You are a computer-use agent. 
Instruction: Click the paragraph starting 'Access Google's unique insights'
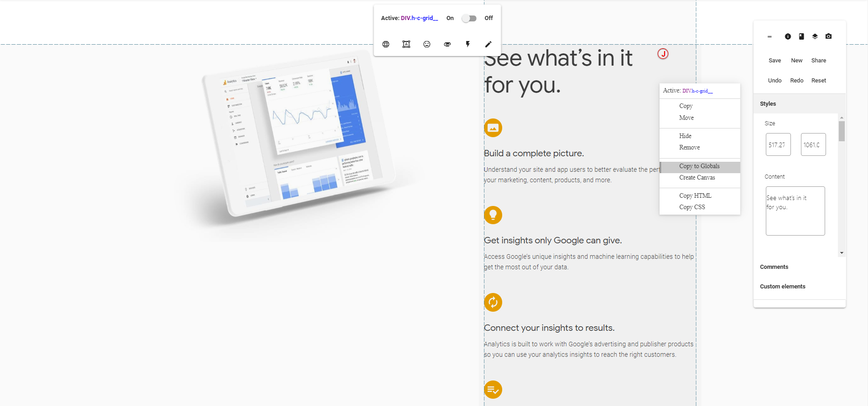click(589, 262)
